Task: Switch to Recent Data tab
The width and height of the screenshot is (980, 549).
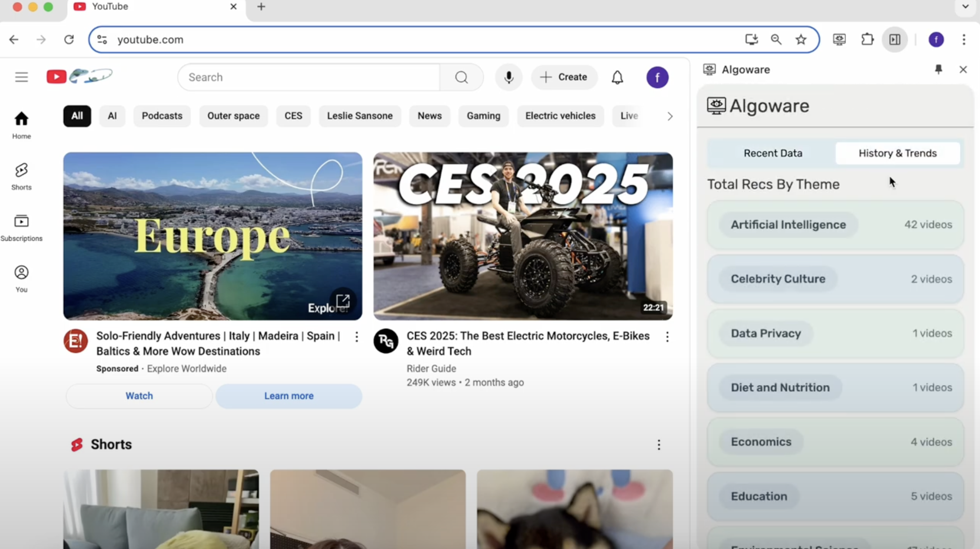Action: click(x=773, y=153)
